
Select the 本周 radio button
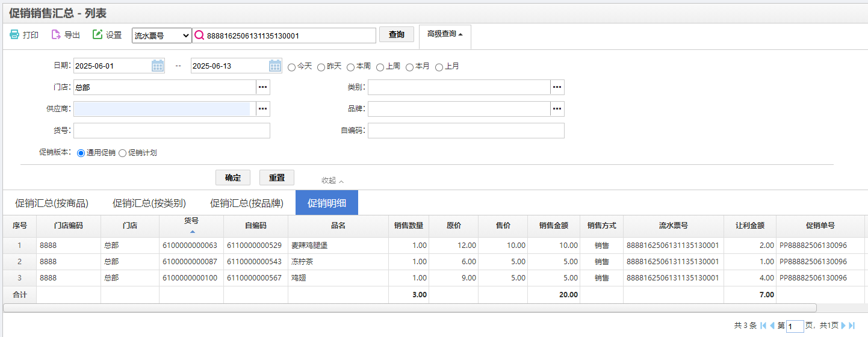[350, 67]
